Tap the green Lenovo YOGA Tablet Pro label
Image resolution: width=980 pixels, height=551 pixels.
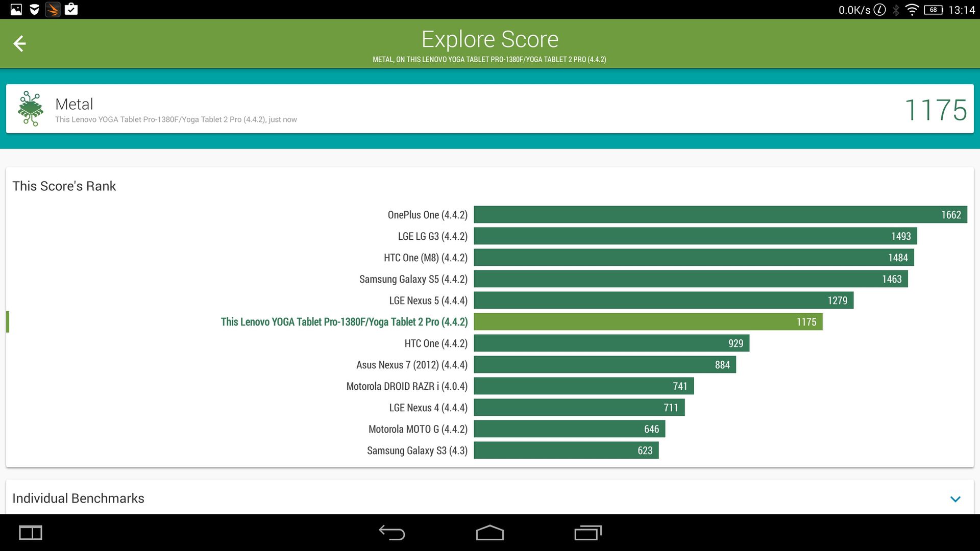coord(344,322)
